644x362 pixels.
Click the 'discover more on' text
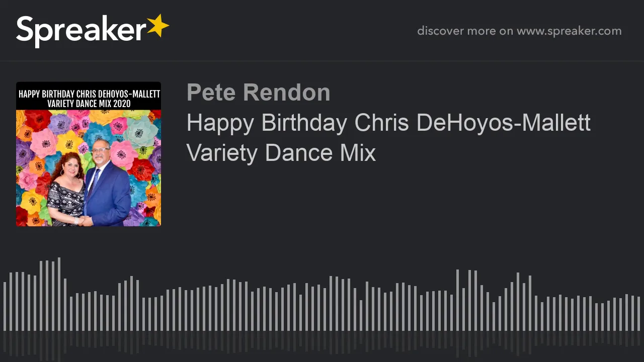(465, 31)
